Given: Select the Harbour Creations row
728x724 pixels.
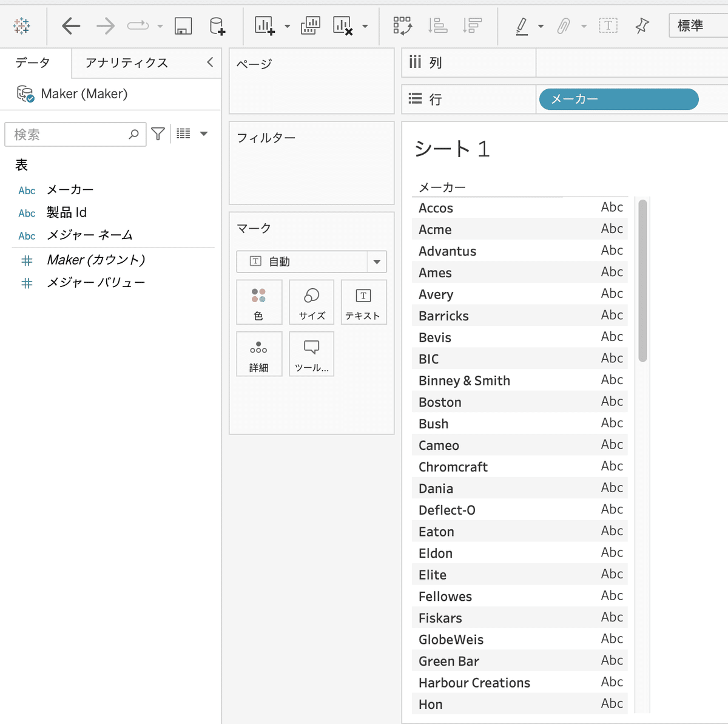Looking at the screenshot, I should (519, 683).
